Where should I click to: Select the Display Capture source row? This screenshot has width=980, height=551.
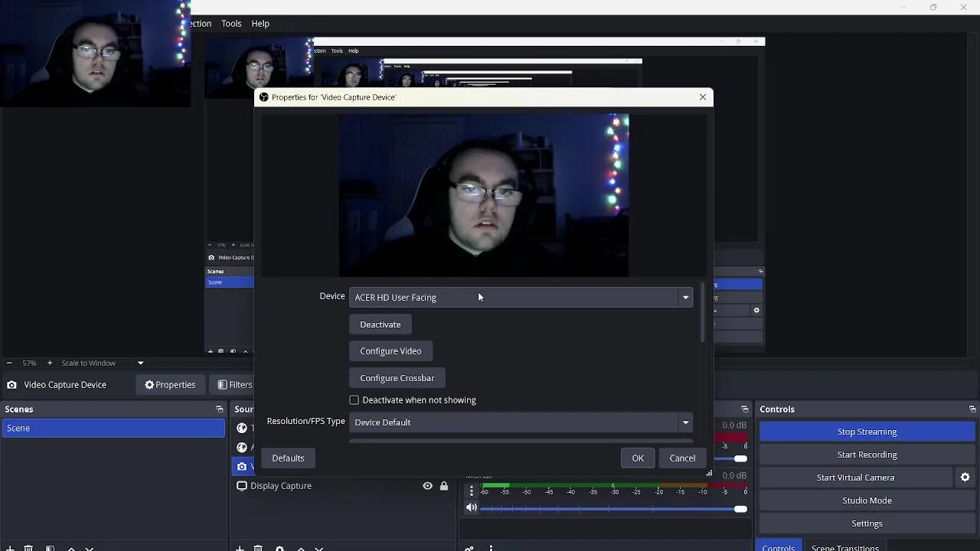343,486
